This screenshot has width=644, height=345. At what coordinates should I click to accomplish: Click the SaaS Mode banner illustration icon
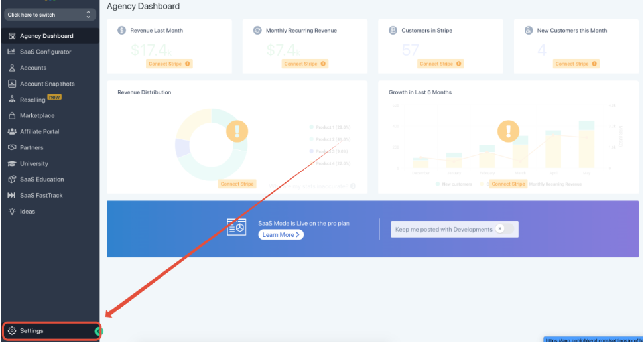pyautogui.click(x=236, y=228)
